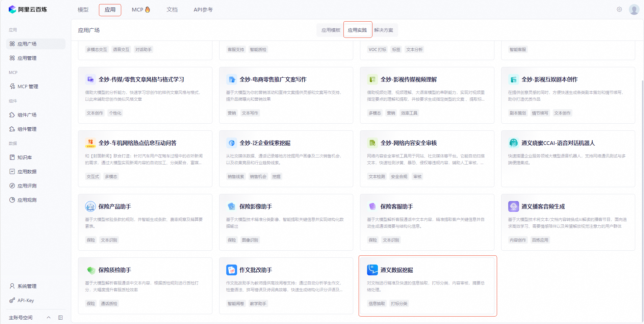
Task: Click the MCP flame icon in top navigation
Action: (148, 9)
